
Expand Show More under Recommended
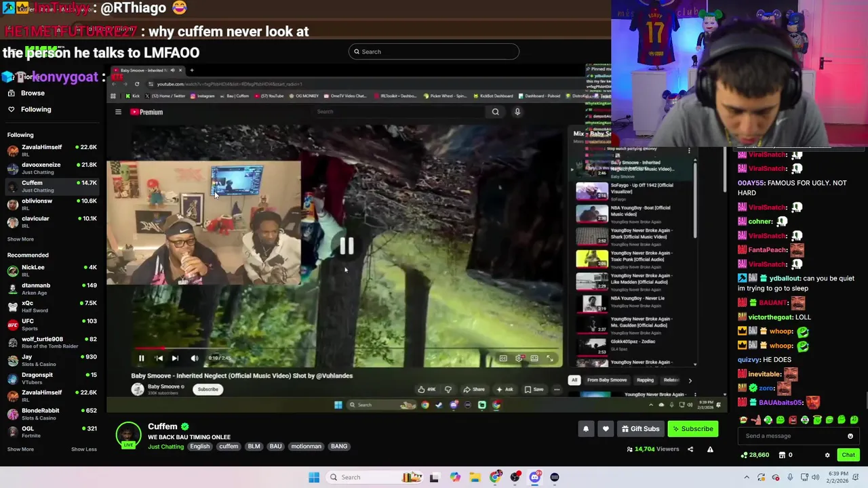(20, 449)
